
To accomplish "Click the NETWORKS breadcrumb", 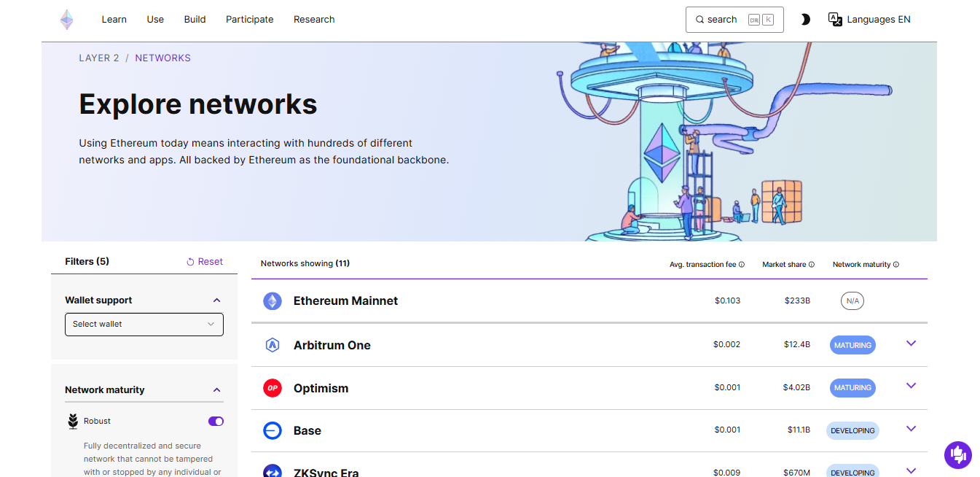I will click(x=162, y=58).
